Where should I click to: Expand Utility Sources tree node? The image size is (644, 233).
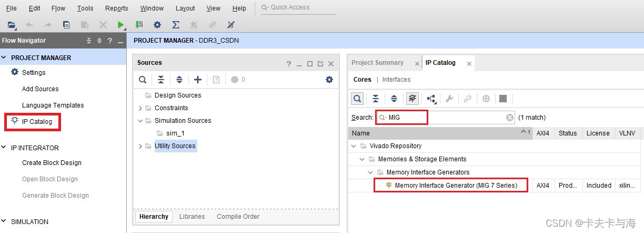click(x=140, y=146)
